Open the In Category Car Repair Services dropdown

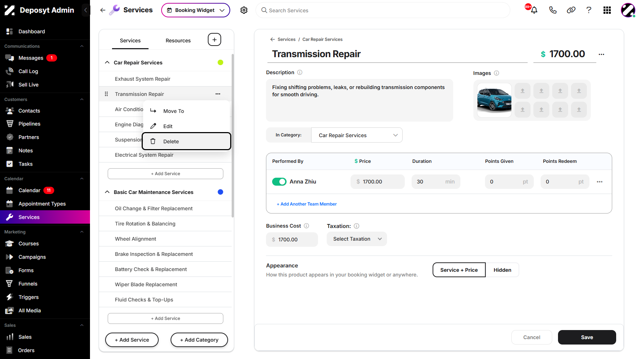pos(357,135)
